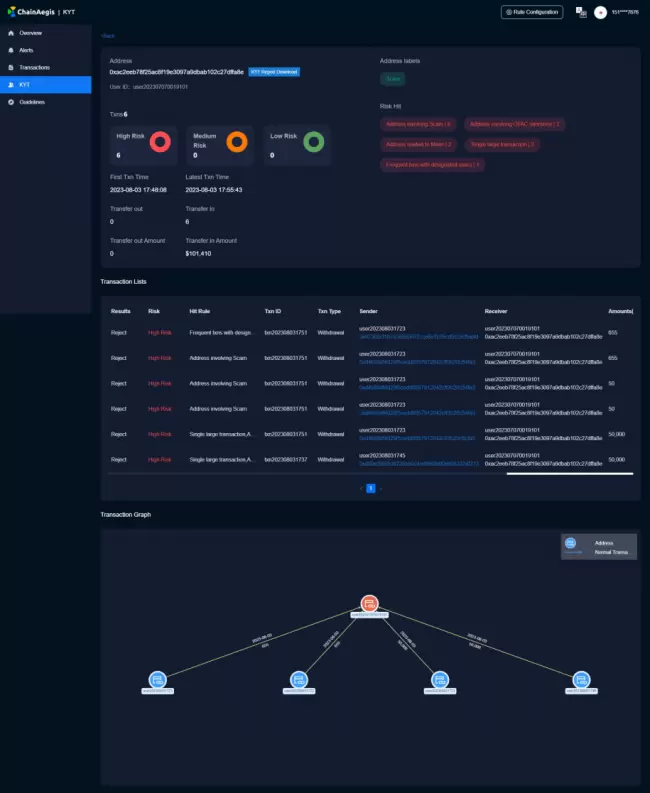Click the Medium Risk orange donut chart

pyautogui.click(x=236, y=143)
